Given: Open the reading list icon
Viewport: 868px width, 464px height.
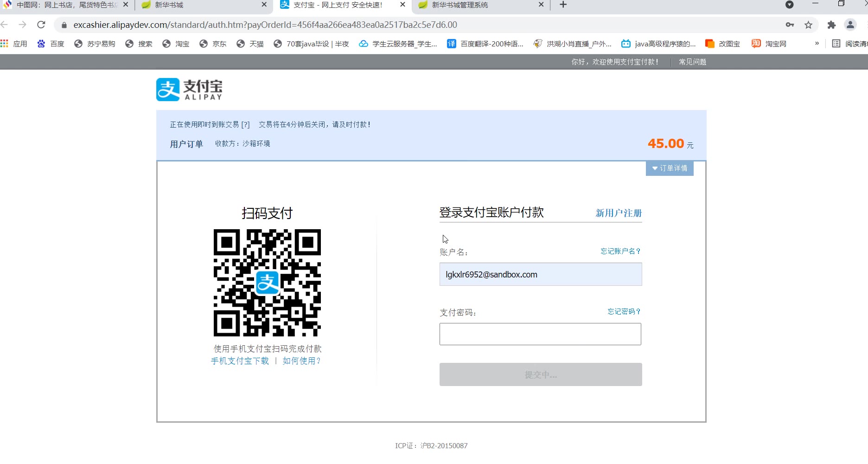Looking at the screenshot, I should (x=836, y=44).
